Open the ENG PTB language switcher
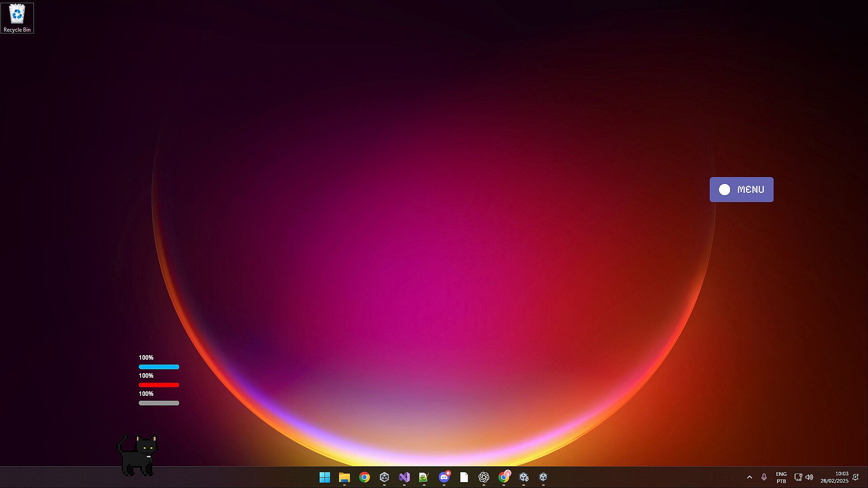This screenshot has width=868, height=488. [x=781, y=477]
